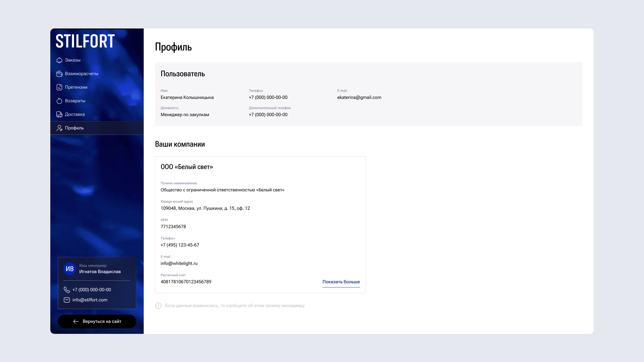Expand company details with Показать больше
644x362 pixels.
341,282
